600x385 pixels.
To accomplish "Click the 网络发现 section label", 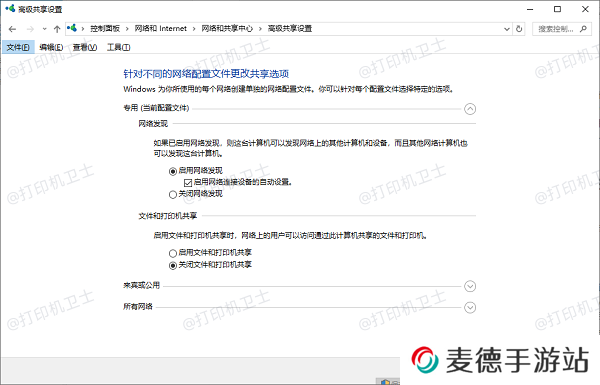I will pos(153,124).
